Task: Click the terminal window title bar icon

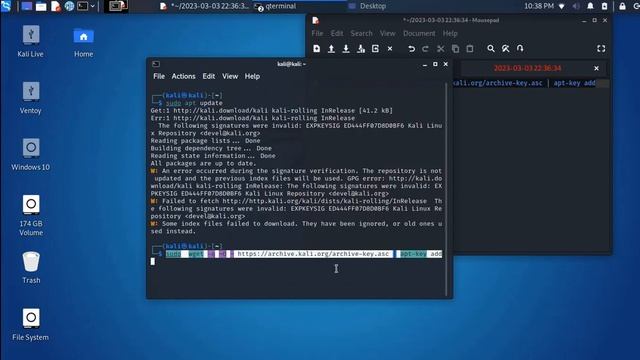Action: (x=156, y=64)
